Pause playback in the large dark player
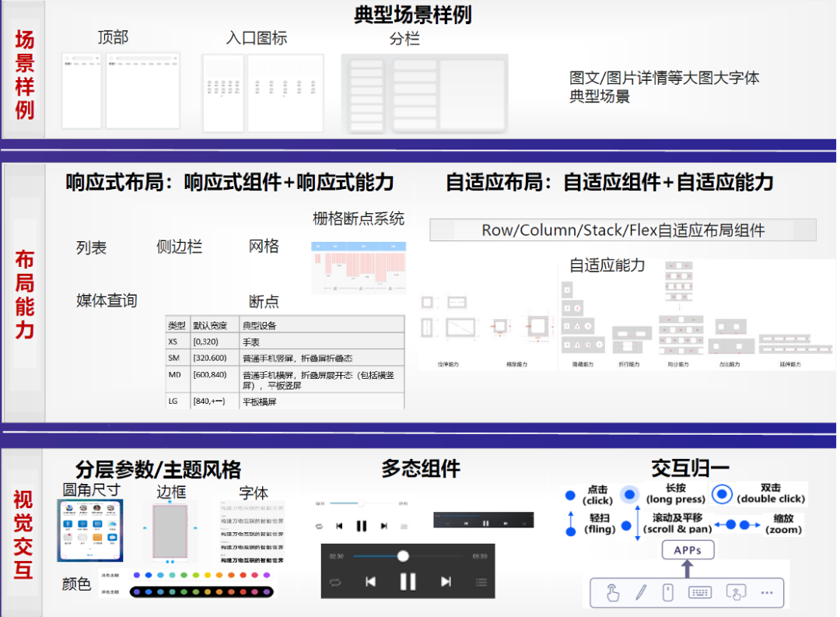Image resolution: width=840 pixels, height=617 pixels. tap(408, 582)
